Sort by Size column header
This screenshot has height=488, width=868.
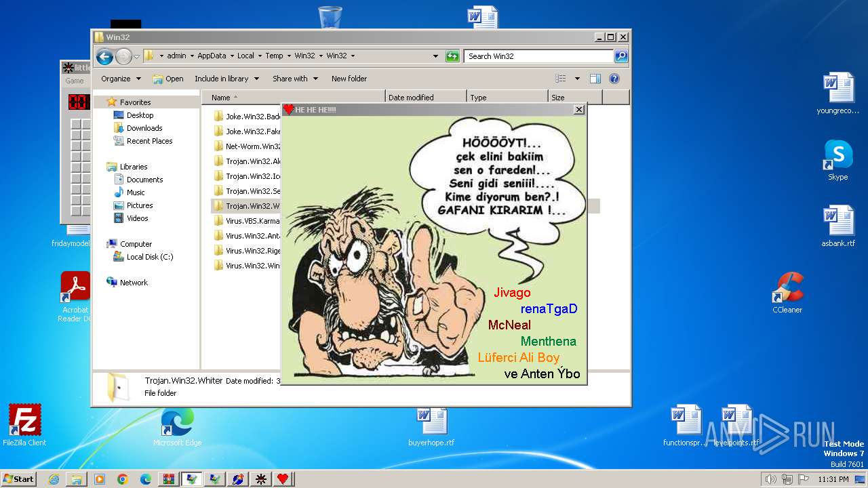(x=575, y=98)
